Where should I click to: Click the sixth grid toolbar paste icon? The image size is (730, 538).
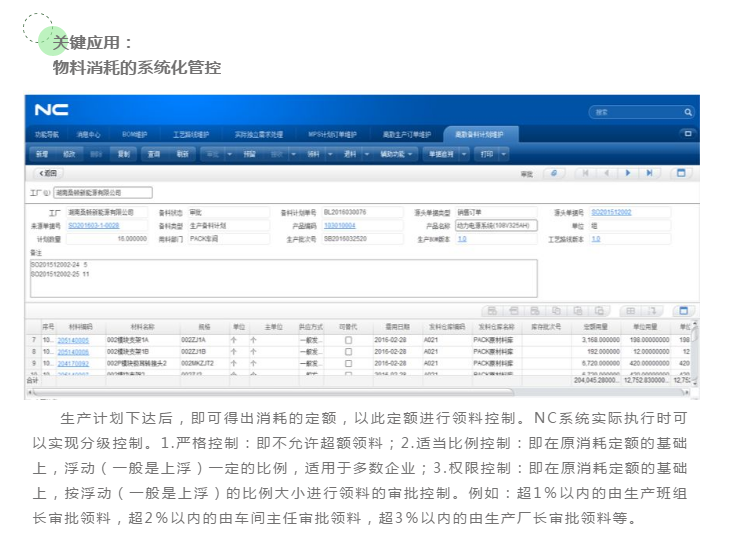pyautogui.click(x=599, y=310)
